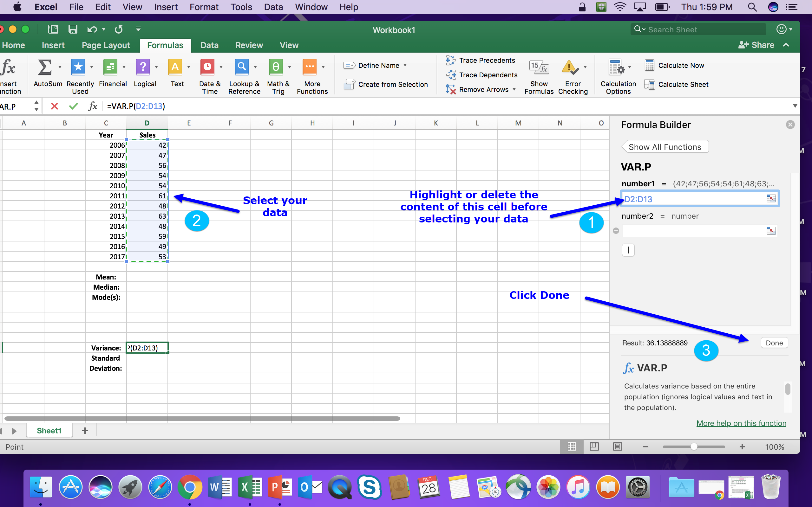Expand the formula bar chevron
Screen dimensions: 812x507
795,106
